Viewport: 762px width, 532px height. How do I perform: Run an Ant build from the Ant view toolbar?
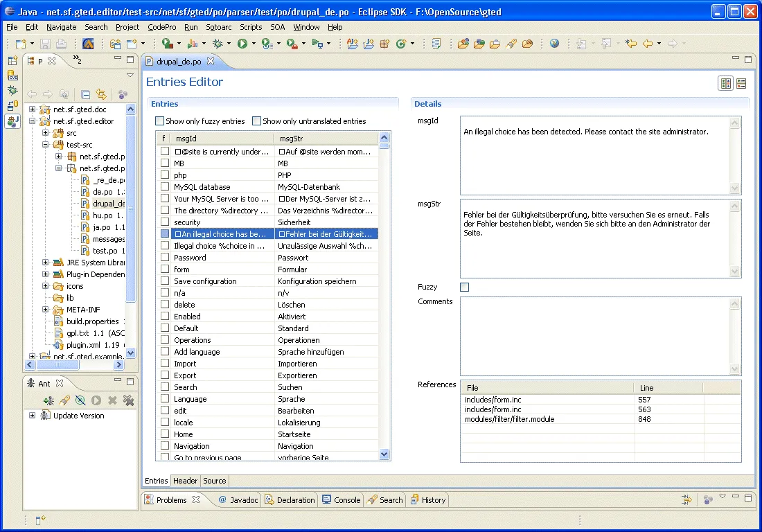click(x=96, y=400)
